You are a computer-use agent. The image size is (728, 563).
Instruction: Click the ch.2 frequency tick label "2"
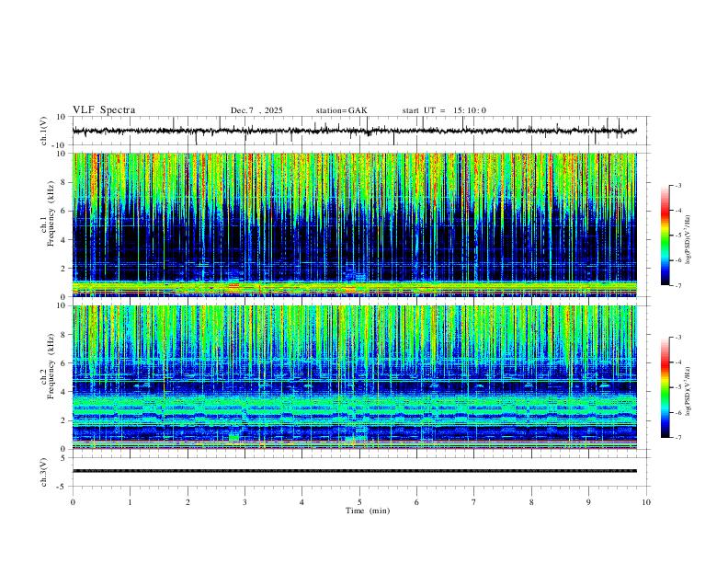(x=65, y=420)
